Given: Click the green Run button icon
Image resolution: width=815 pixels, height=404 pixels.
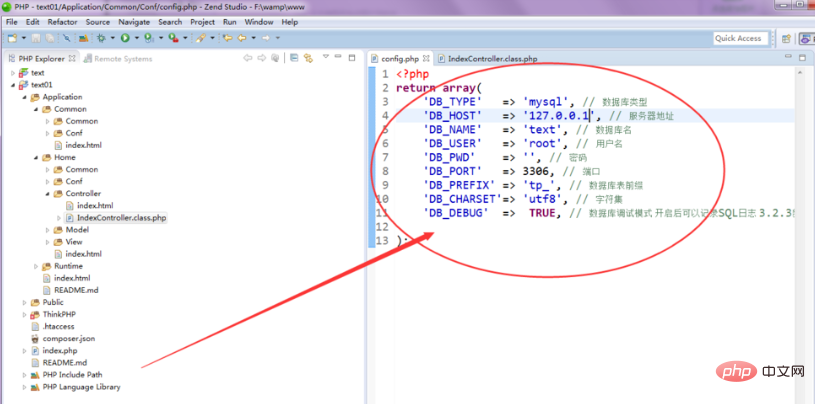Looking at the screenshot, I should click(125, 38).
